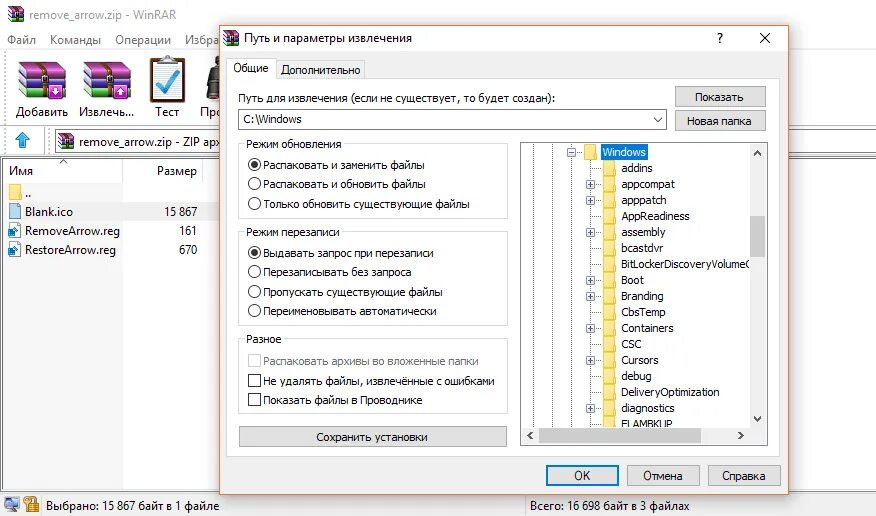Sort by the Размер column header

163,171
